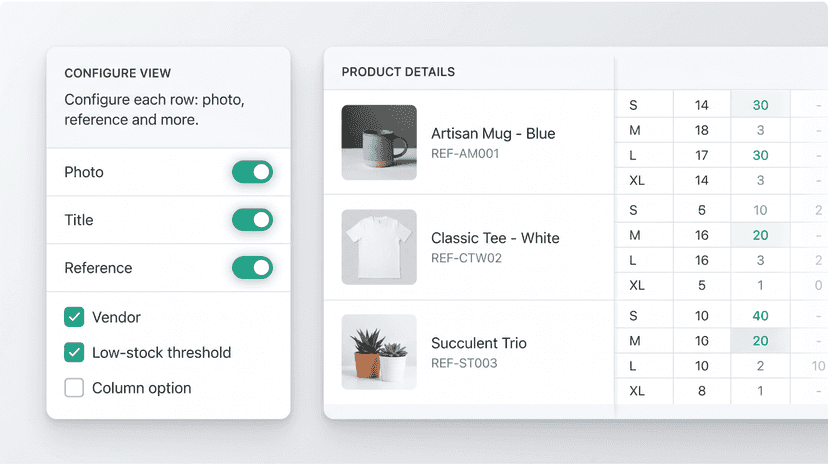Open the Artisan Mug product photo

[x=379, y=143]
